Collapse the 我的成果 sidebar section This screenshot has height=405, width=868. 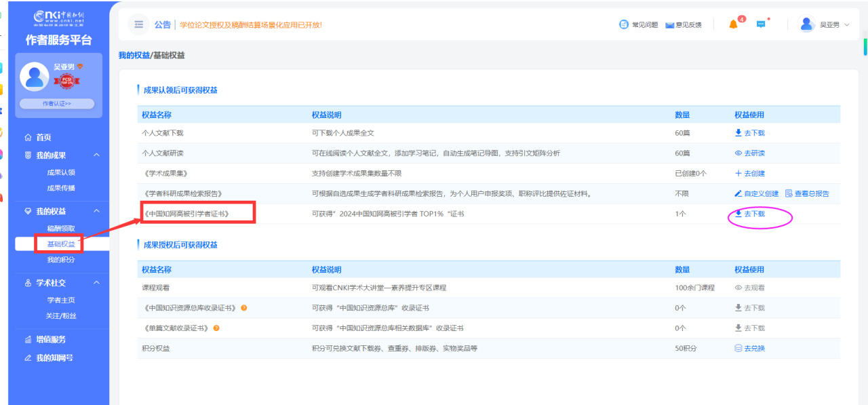pyautogui.click(x=96, y=155)
